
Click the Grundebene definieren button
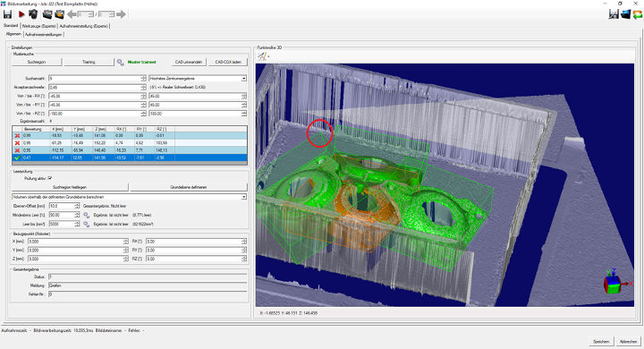(189, 187)
